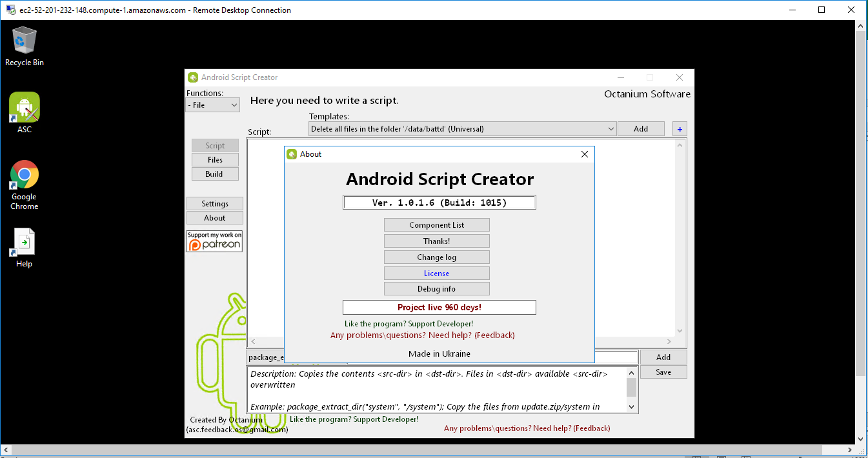Image resolution: width=868 pixels, height=458 pixels.
Task: Click the Patreon support badge
Action: tap(214, 241)
